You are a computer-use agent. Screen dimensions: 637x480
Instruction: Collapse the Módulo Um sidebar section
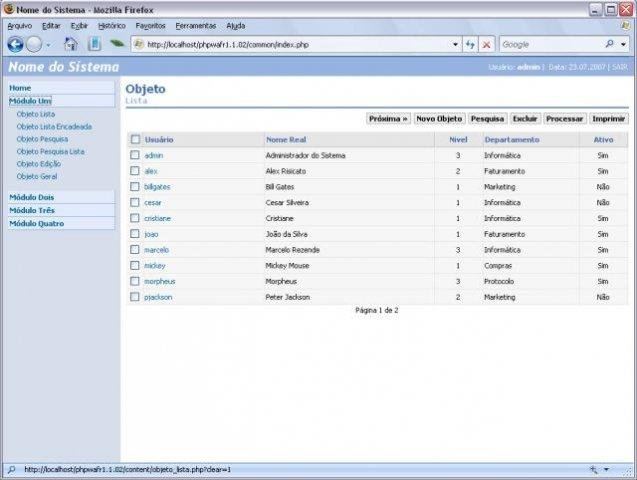pyautogui.click(x=61, y=101)
